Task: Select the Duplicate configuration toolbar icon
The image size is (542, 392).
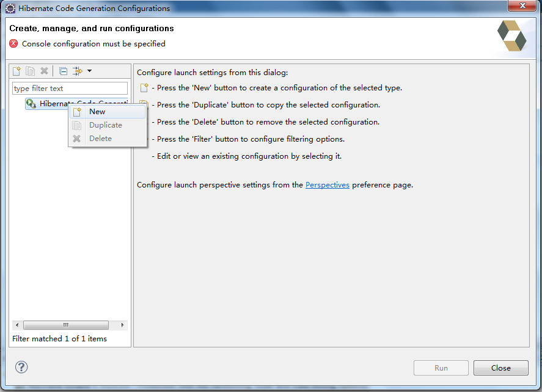Action: click(x=30, y=71)
